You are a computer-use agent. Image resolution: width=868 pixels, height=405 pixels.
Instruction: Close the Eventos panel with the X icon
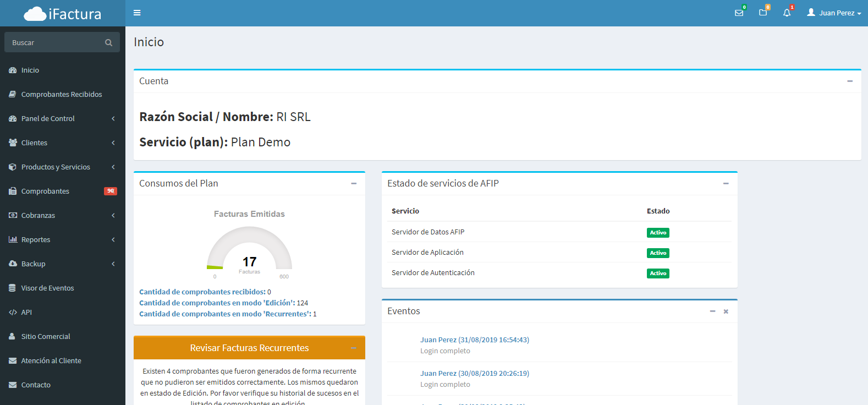click(726, 311)
